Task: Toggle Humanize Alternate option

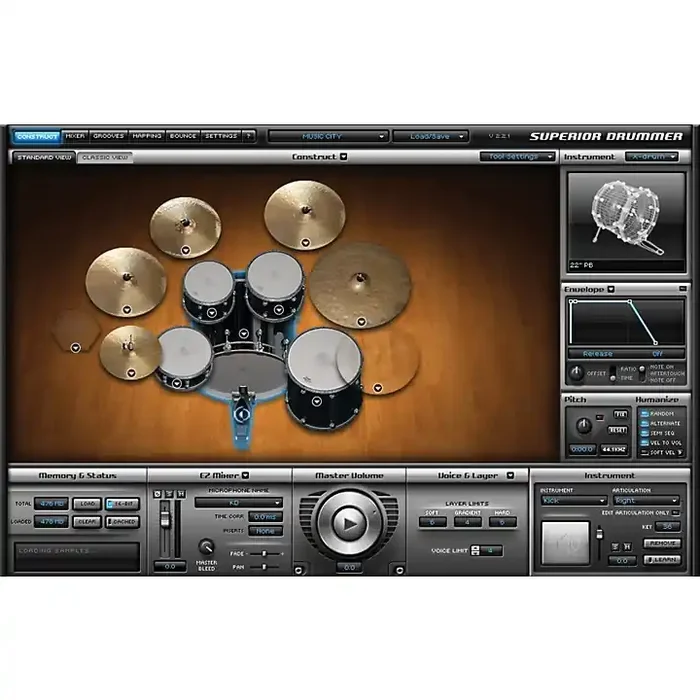Action: point(645,424)
